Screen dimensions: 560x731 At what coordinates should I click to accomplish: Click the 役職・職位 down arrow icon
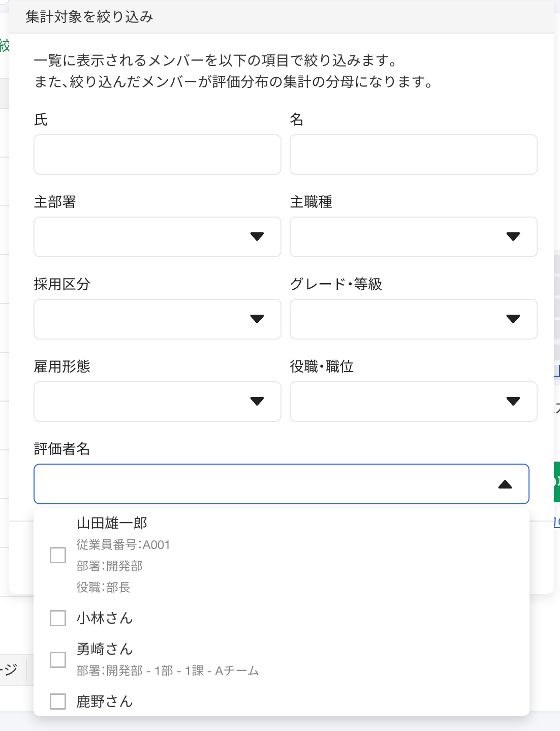point(513,401)
